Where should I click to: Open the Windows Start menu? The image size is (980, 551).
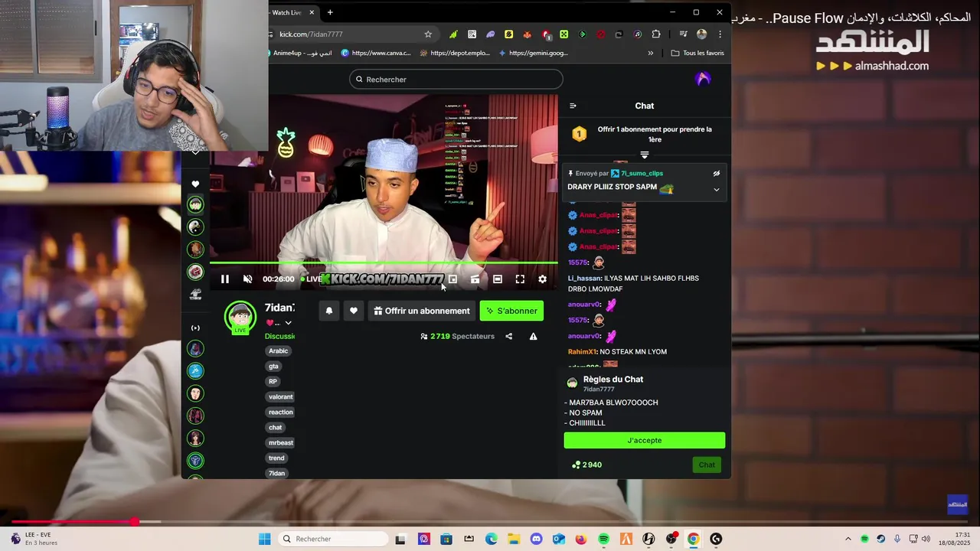264,539
